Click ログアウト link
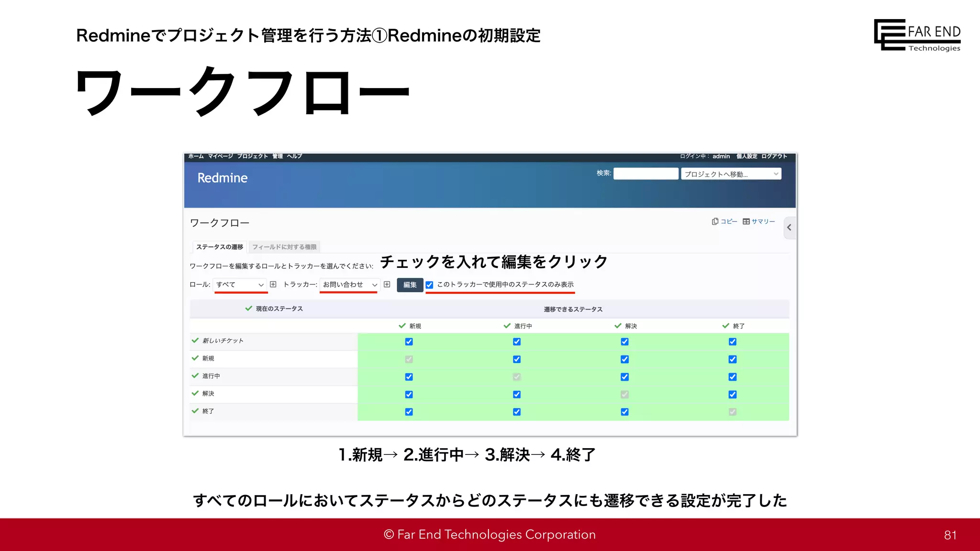This screenshot has height=551, width=980. point(774,156)
